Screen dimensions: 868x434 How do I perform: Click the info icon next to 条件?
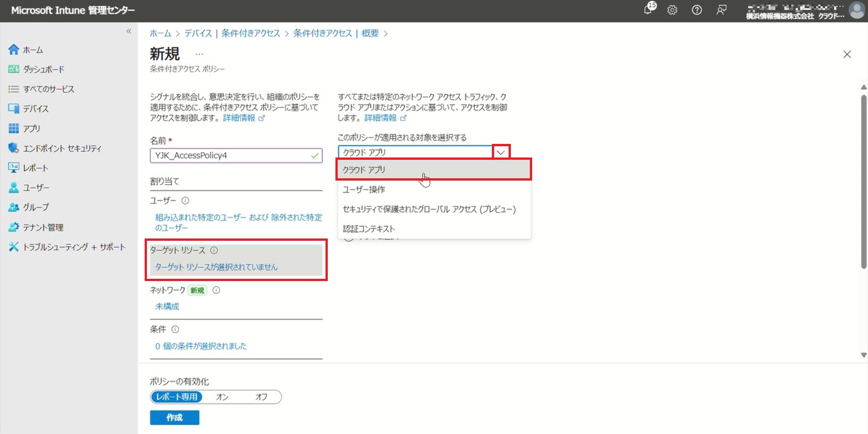click(175, 329)
